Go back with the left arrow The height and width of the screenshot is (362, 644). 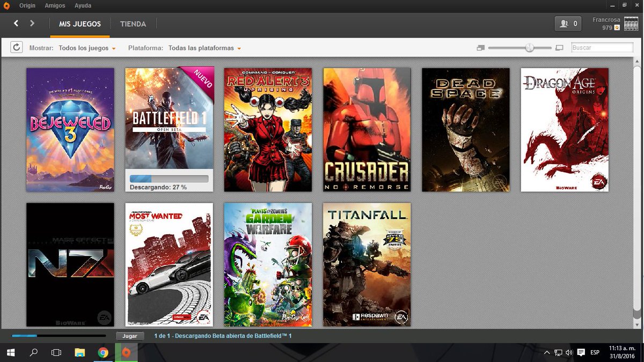point(16,23)
